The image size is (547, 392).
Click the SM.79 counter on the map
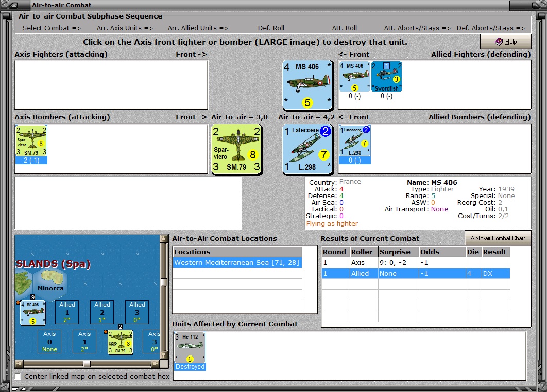pyautogui.click(x=121, y=342)
